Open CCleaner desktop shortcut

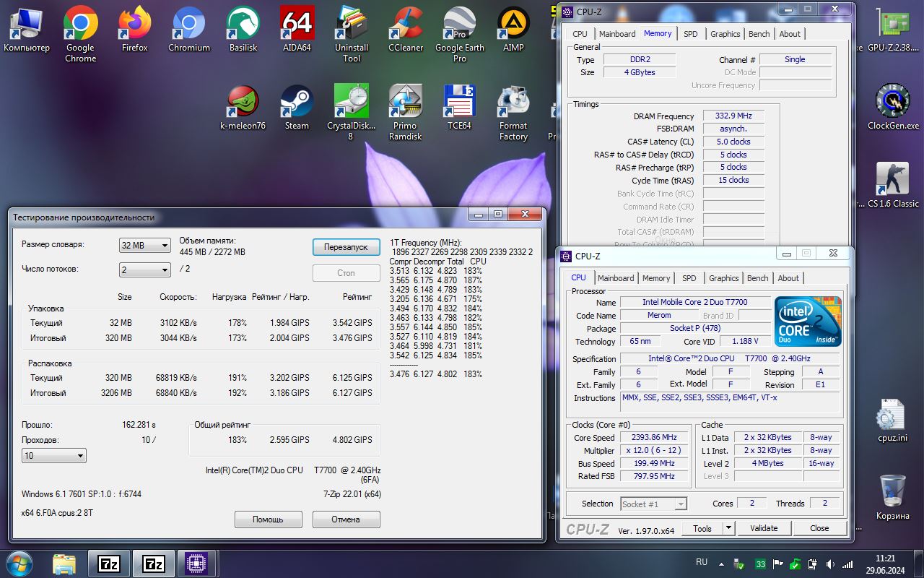(x=406, y=30)
